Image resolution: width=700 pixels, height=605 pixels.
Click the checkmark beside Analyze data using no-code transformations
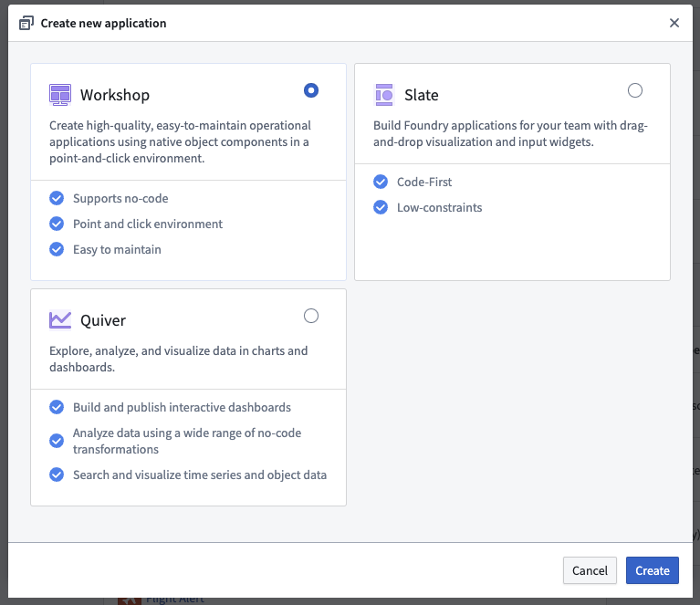[x=57, y=441]
